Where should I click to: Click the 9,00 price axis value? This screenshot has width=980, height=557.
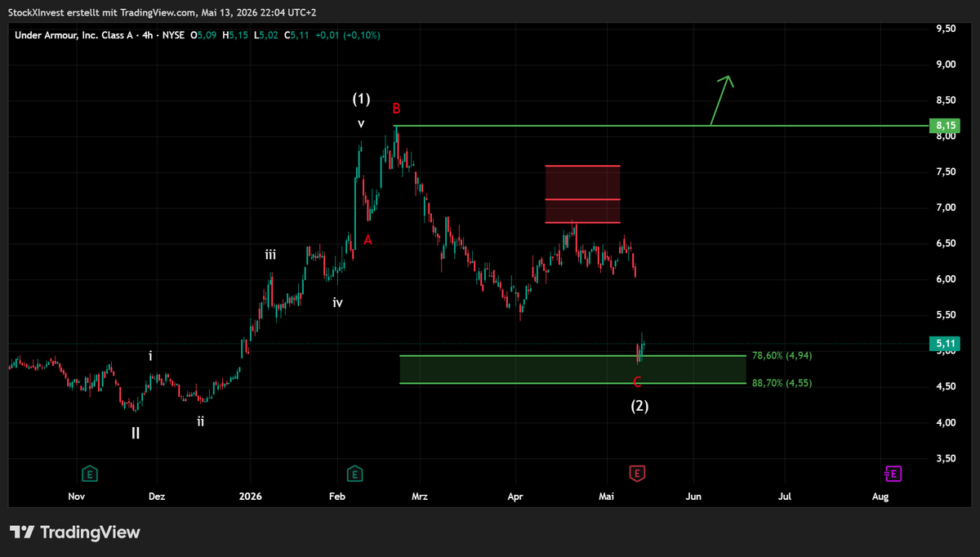coord(946,65)
